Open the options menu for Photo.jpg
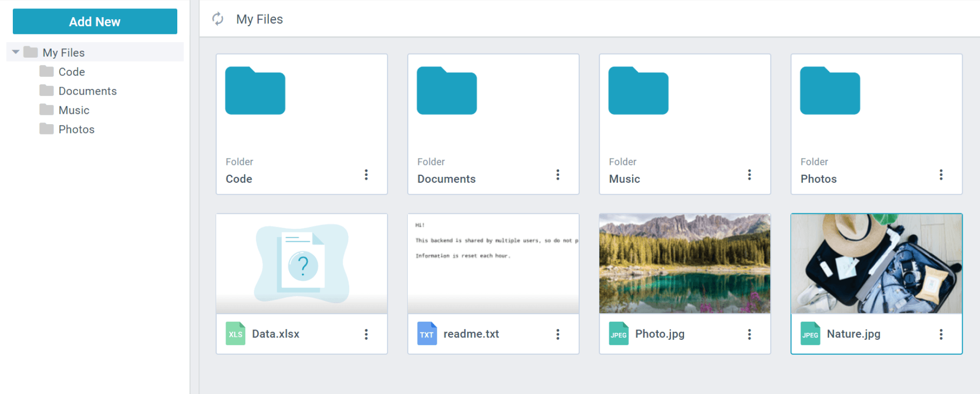The width and height of the screenshot is (980, 394). point(749,334)
